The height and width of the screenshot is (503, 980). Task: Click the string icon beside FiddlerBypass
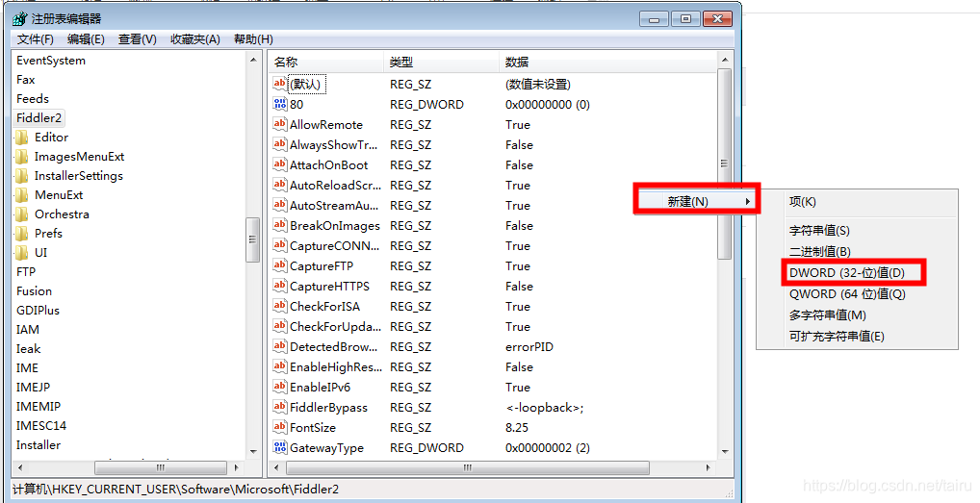pos(279,407)
